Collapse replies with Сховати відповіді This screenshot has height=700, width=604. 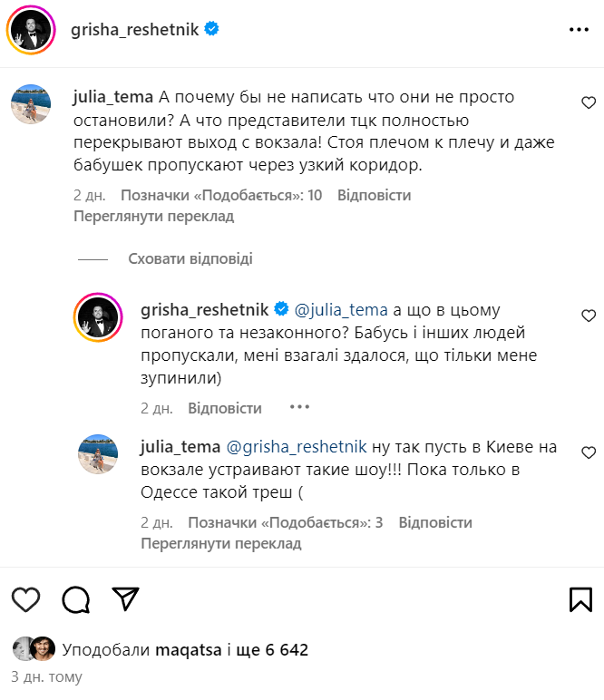pyautogui.click(x=190, y=258)
